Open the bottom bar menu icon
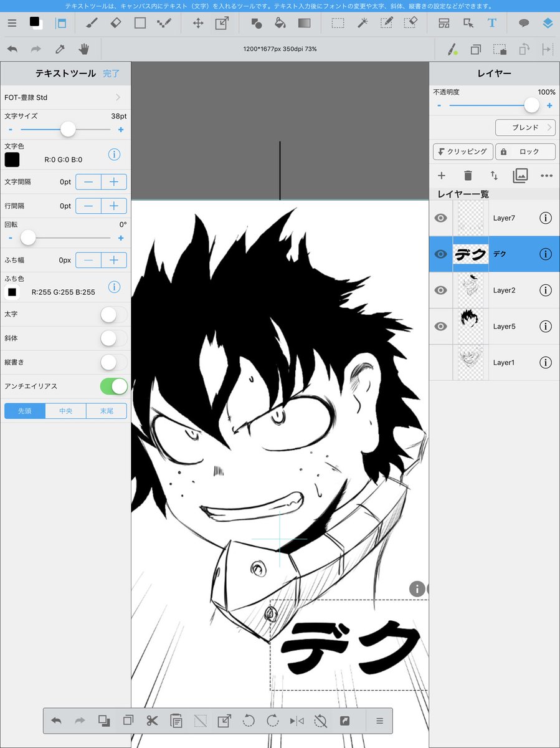This screenshot has height=748, width=560. (379, 721)
